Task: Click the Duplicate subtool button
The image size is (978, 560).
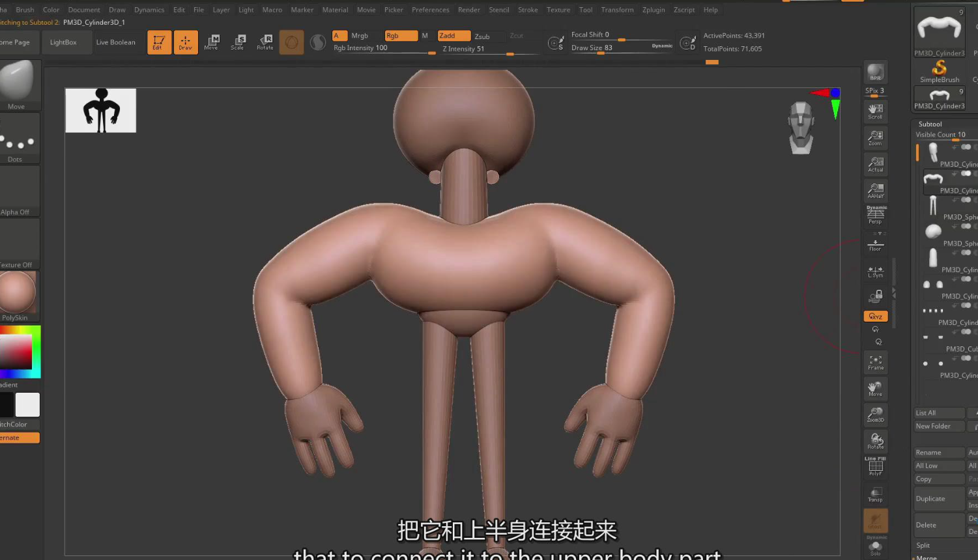Action: [x=938, y=499]
